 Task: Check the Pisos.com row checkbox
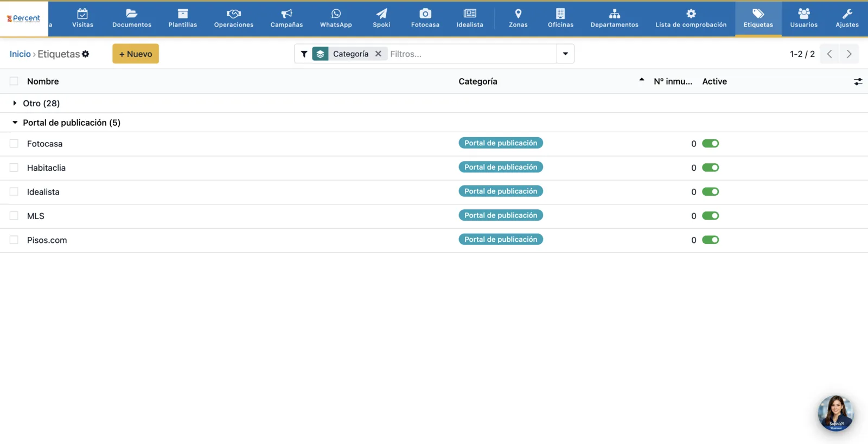pyautogui.click(x=14, y=240)
